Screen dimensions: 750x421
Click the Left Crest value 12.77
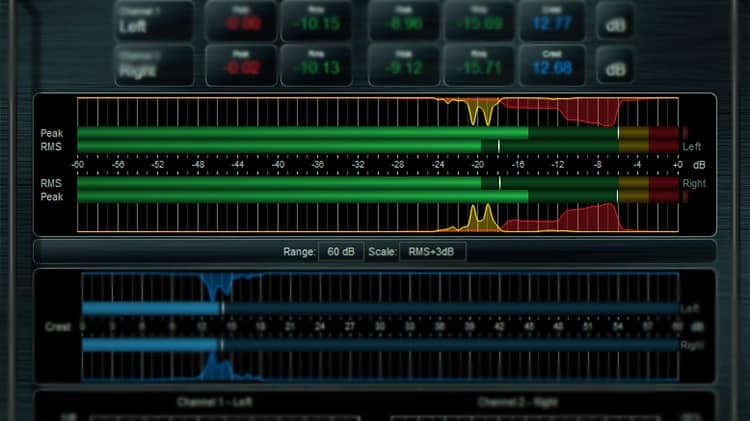pos(552,22)
